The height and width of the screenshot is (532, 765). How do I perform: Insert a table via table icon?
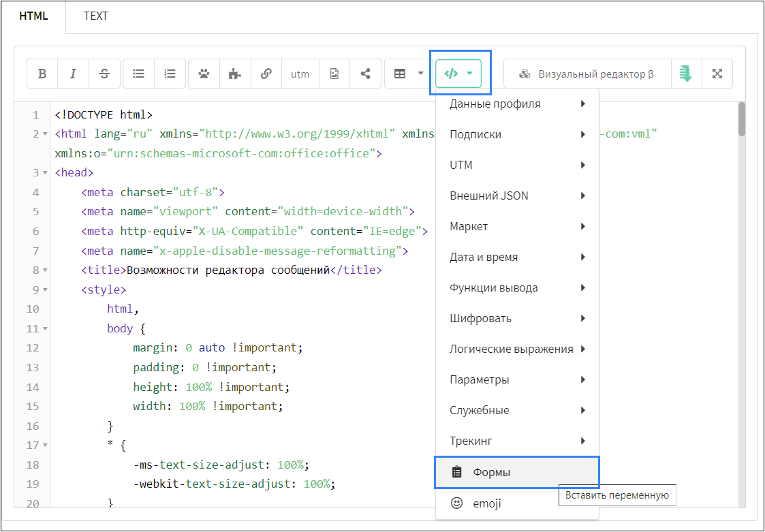click(400, 74)
